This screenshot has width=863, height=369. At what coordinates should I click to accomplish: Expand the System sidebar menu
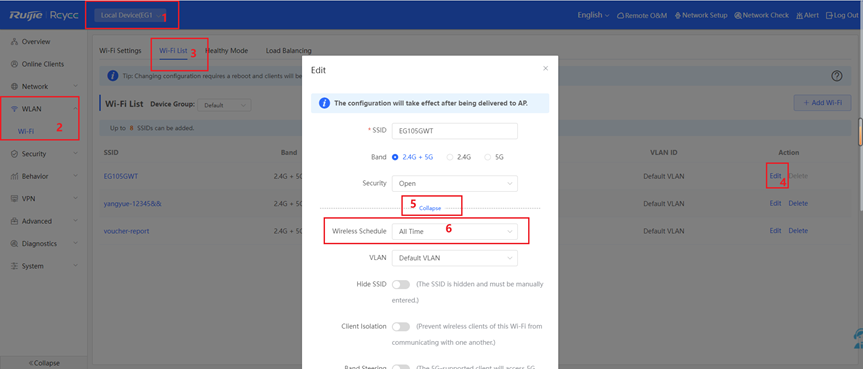[43, 266]
